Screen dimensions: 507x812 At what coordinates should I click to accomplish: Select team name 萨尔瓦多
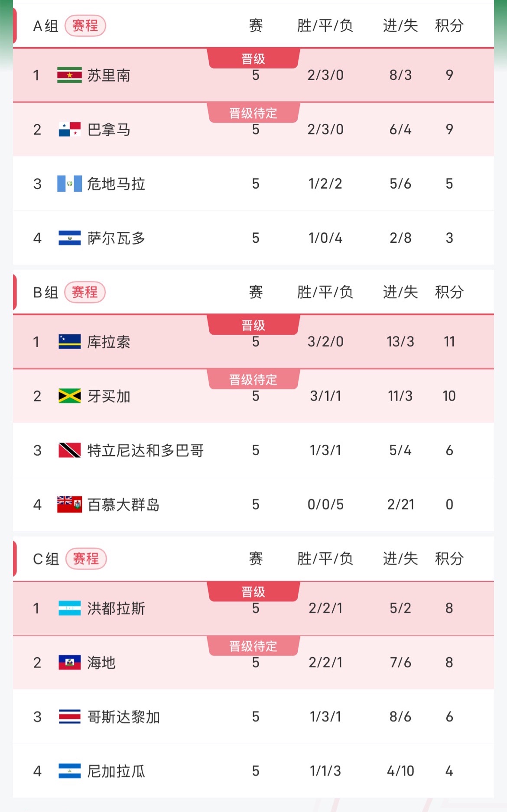(116, 238)
